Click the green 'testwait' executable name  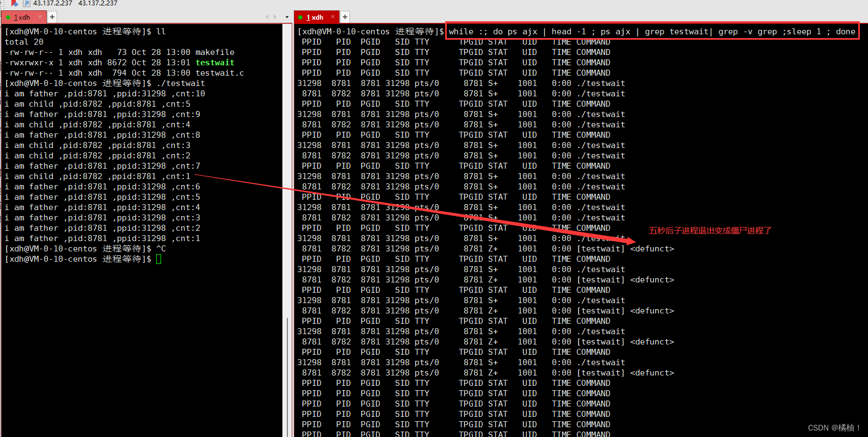(x=215, y=63)
